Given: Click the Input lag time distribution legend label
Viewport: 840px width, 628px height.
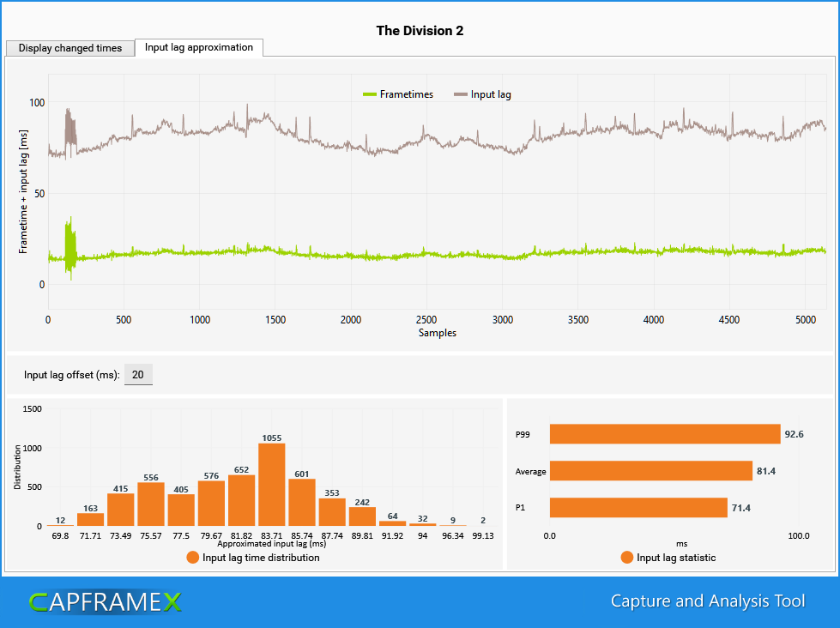Looking at the screenshot, I should coord(261,558).
